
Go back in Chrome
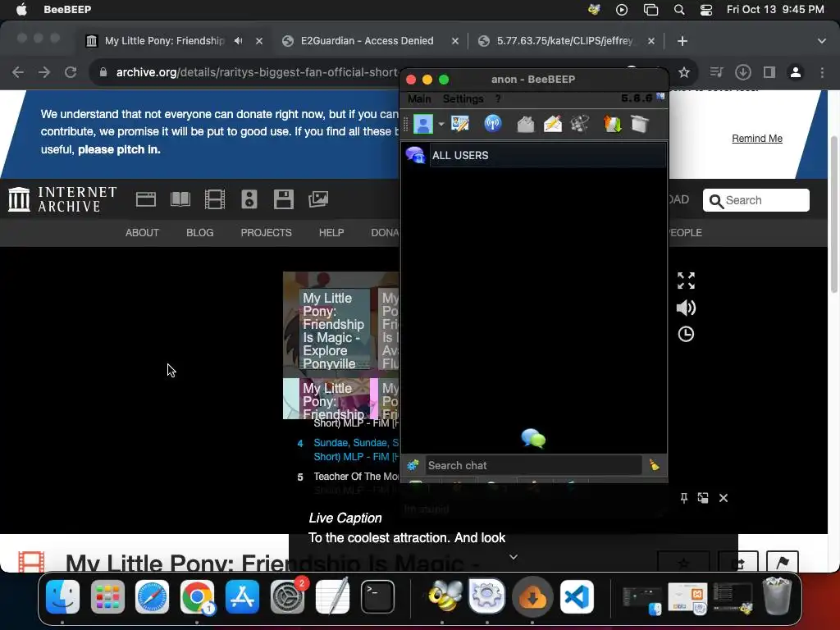click(18, 72)
